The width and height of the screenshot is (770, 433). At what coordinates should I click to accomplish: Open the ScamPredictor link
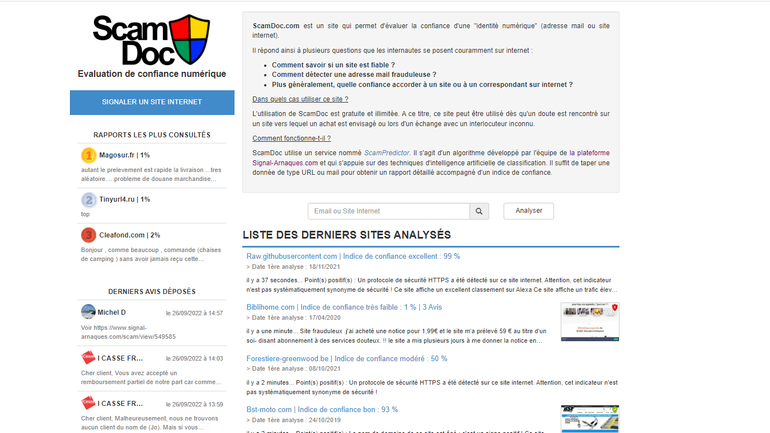[386, 153]
